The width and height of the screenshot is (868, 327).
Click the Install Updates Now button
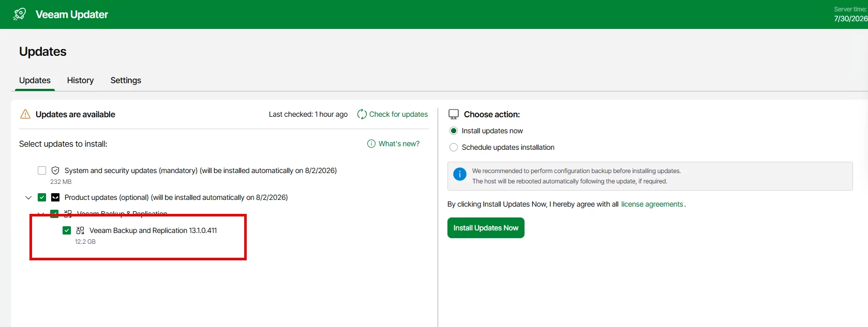(x=486, y=228)
